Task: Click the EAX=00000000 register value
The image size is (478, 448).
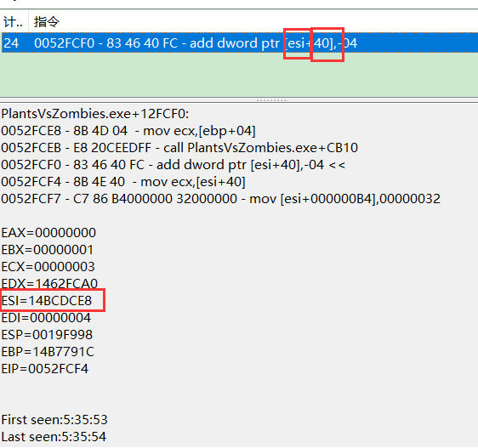Action: pyautogui.click(x=48, y=233)
